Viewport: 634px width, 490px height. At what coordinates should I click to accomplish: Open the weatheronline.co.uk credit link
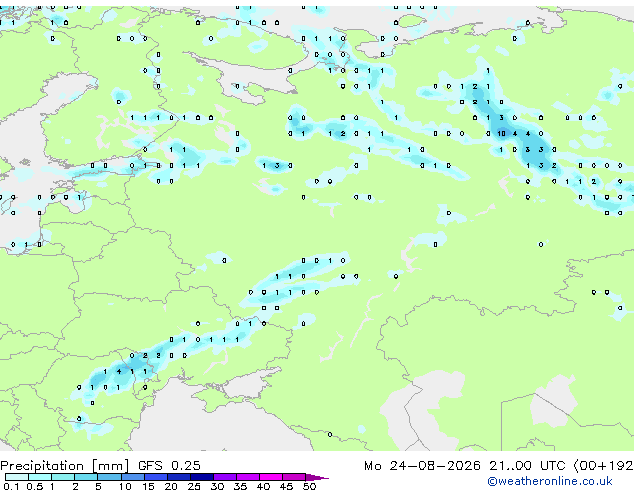pyautogui.click(x=549, y=481)
